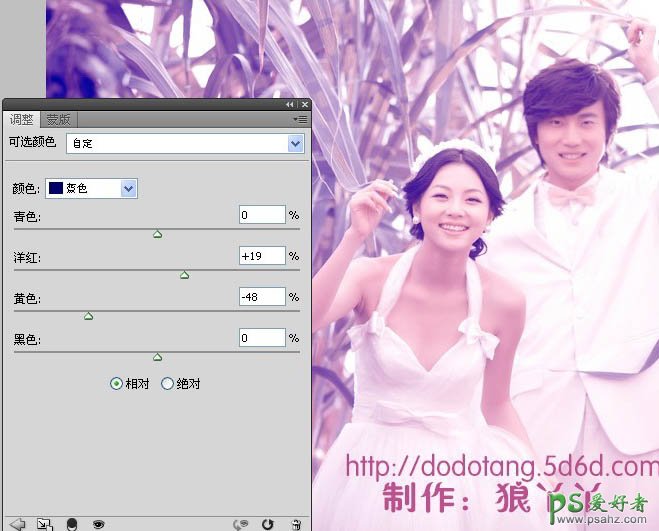Collapse the panel with double-arrow icon

(290, 104)
